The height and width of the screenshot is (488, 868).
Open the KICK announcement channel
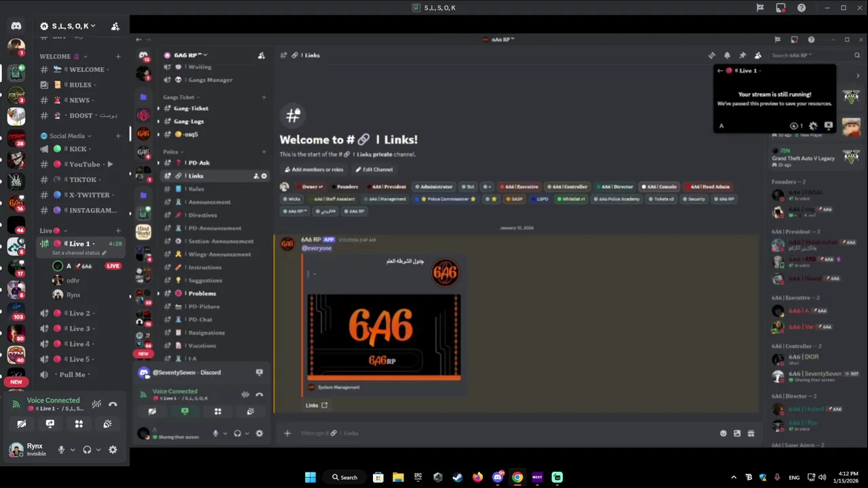[80, 149]
